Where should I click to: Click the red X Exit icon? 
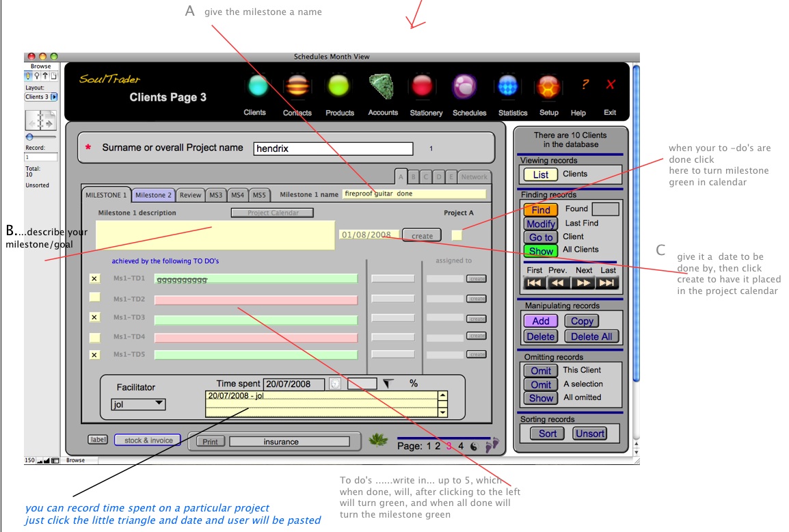click(611, 84)
